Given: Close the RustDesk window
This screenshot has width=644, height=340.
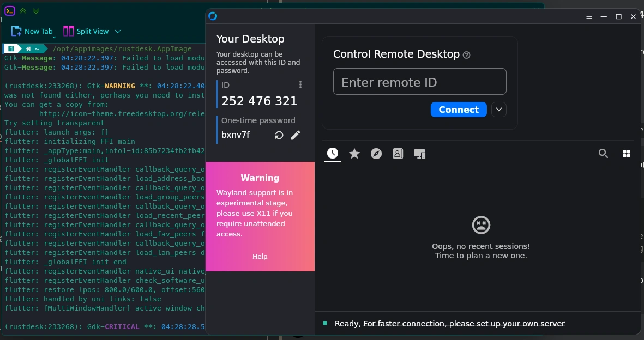Looking at the screenshot, I should pyautogui.click(x=633, y=16).
